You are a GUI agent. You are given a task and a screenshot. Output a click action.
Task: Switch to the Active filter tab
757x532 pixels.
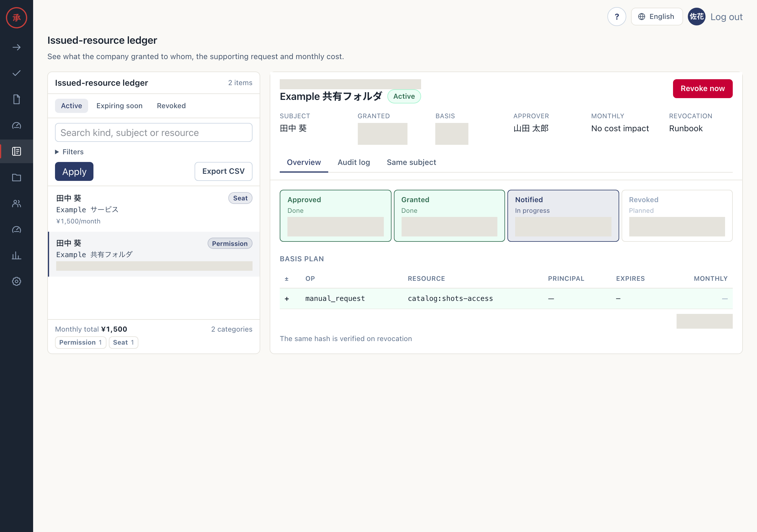[x=71, y=106]
